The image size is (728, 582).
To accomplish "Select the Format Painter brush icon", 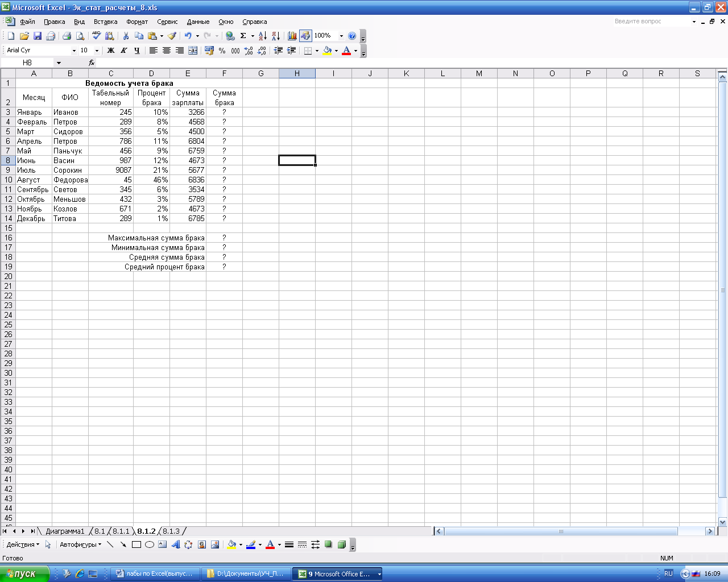I will tap(172, 36).
